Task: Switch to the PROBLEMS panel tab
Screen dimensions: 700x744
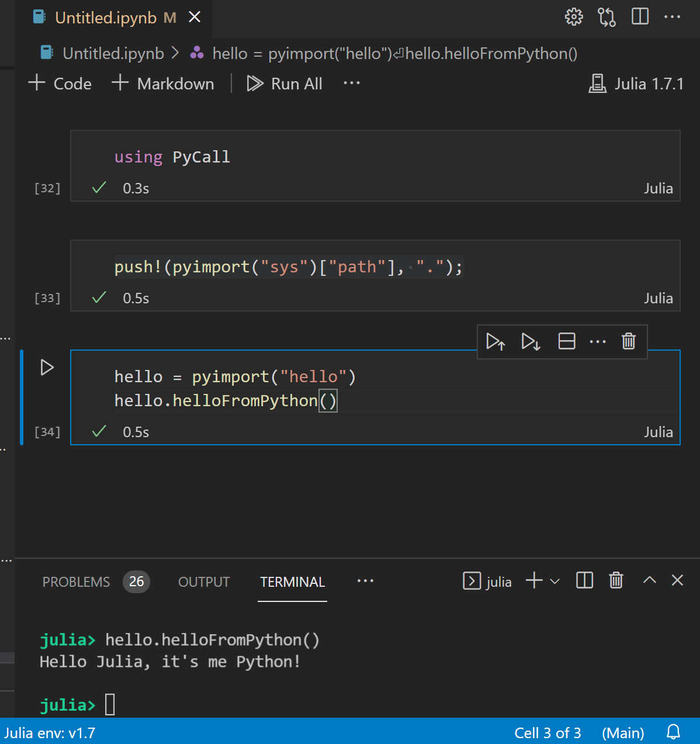Action: (76, 582)
